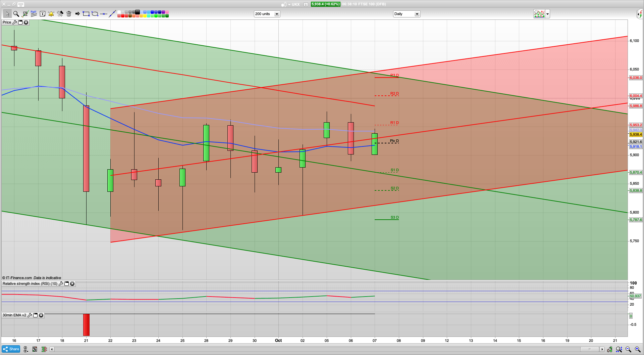Delete drawings using the trash icon
Image resolution: width=644 pixels, height=355 pixels.
coord(69,13)
